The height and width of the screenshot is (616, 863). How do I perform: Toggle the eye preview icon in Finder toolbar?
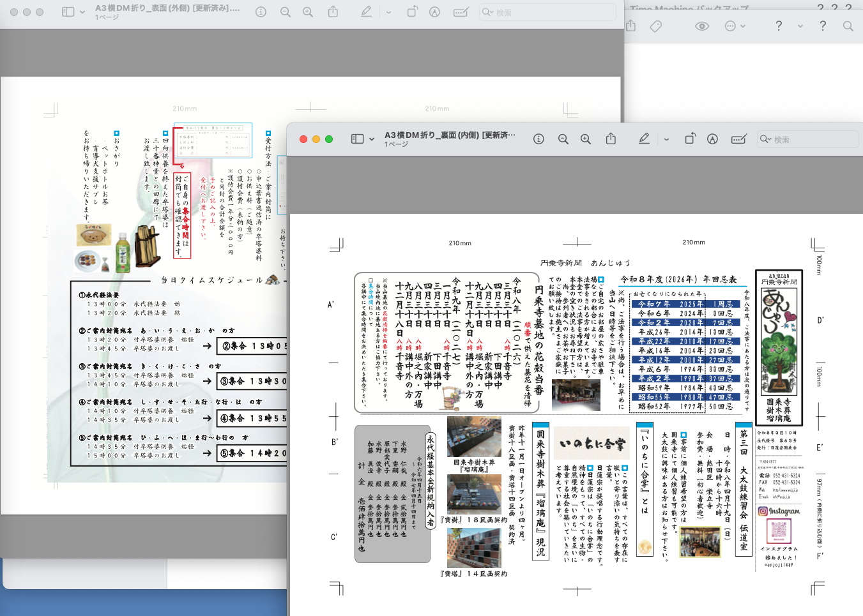(701, 26)
